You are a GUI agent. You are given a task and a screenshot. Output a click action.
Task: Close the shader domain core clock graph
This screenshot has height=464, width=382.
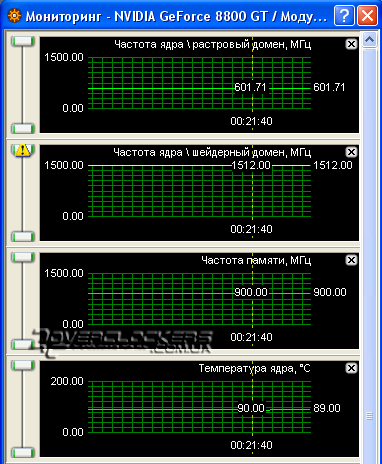351,152
